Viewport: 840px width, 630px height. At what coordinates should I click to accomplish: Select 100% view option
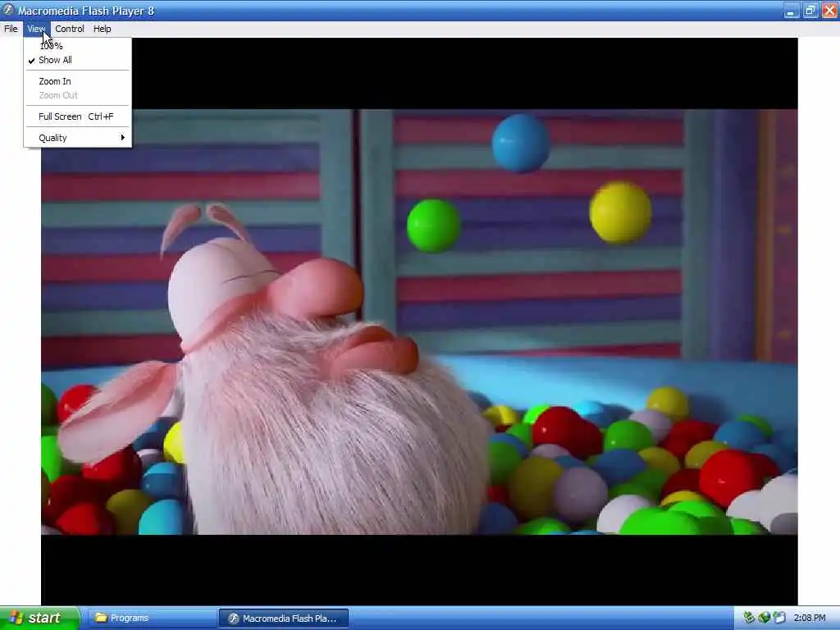pos(78,46)
